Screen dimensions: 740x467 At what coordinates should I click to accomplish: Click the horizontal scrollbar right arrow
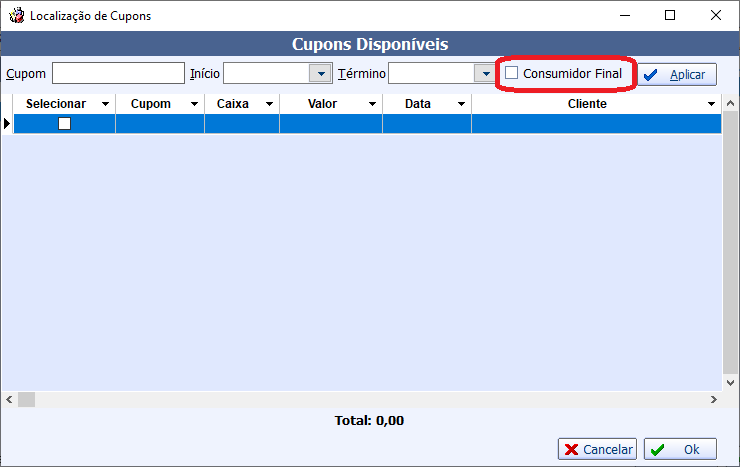tap(714, 399)
